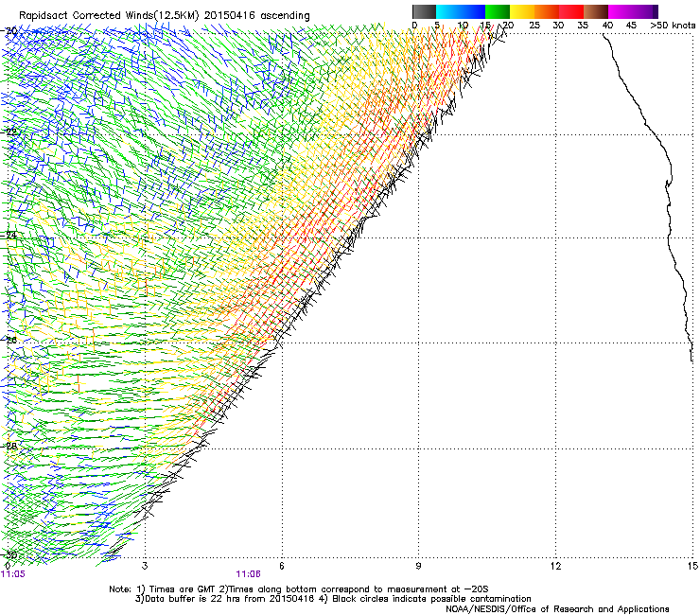Click the gray 0–5 knot legend segment
The image size is (700, 615).
click(424, 11)
